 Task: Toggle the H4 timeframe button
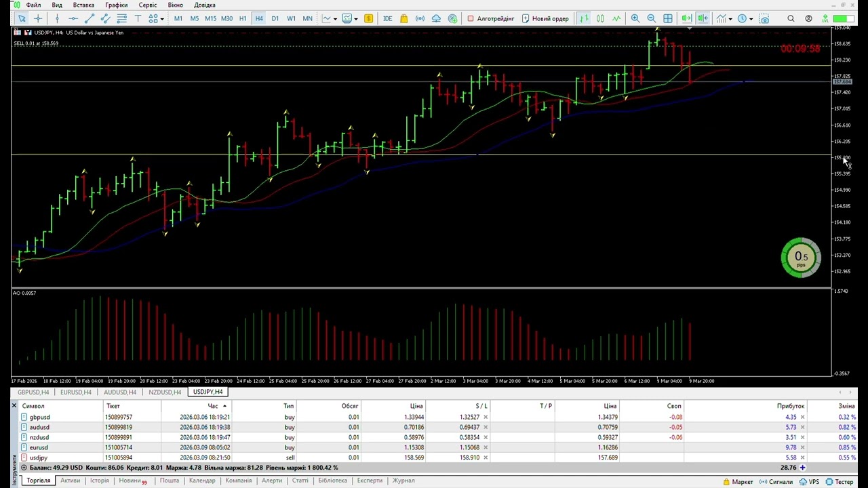point(258,18)
